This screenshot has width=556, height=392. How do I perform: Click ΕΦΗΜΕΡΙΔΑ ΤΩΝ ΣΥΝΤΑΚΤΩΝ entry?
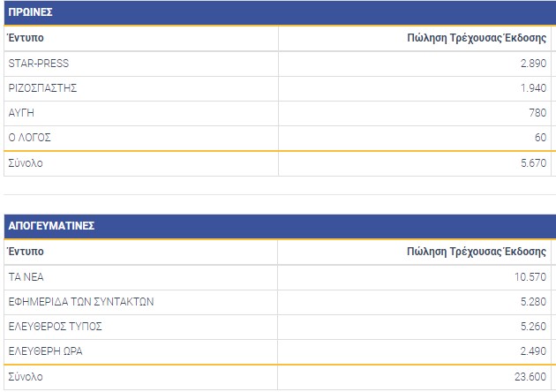tap(81, 301)
